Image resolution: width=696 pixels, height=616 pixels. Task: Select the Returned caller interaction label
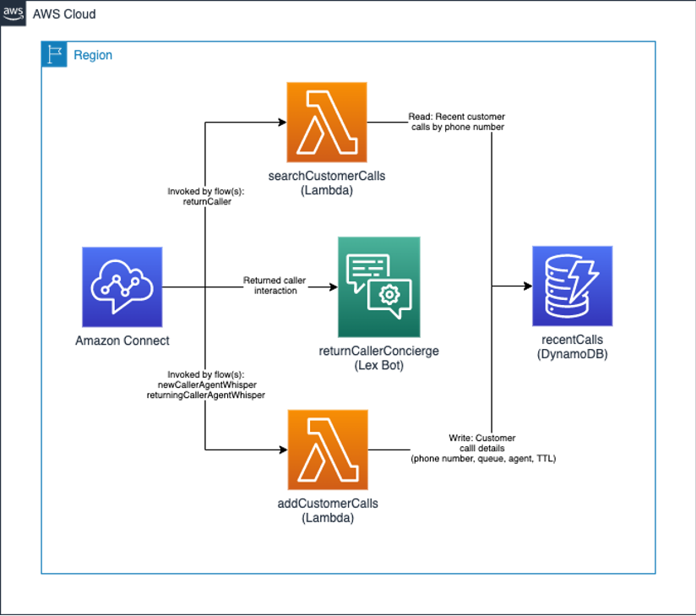tap(275, 284)
